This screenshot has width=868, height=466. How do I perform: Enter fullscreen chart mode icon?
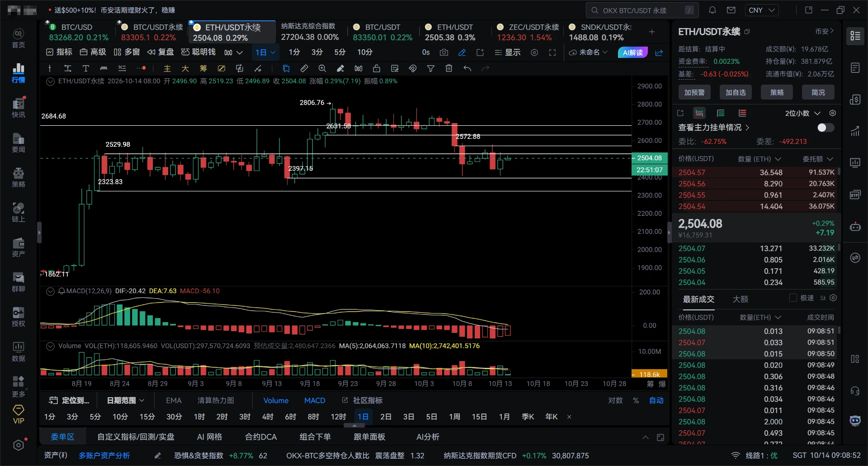click(x=552, y=52)
